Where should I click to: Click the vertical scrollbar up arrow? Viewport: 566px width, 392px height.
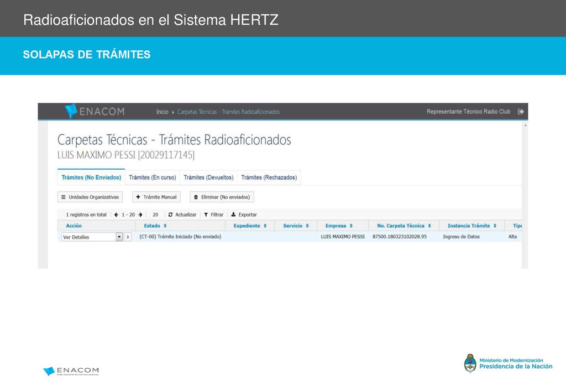(x=525, y=126)
